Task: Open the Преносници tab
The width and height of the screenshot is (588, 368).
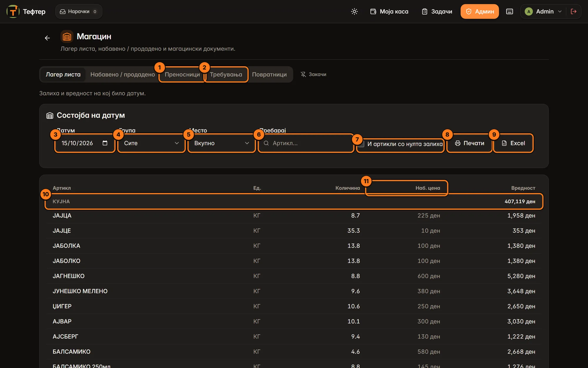Action: coord(182,74)
